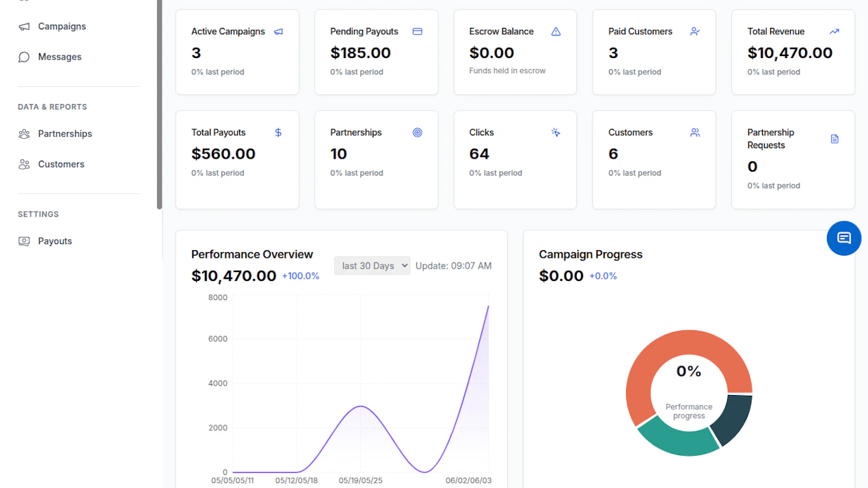Image resolution: width=868 pixels, height=488 pixels.
Task: Click the Active Campaigns value 3
Action: (196, 53)
